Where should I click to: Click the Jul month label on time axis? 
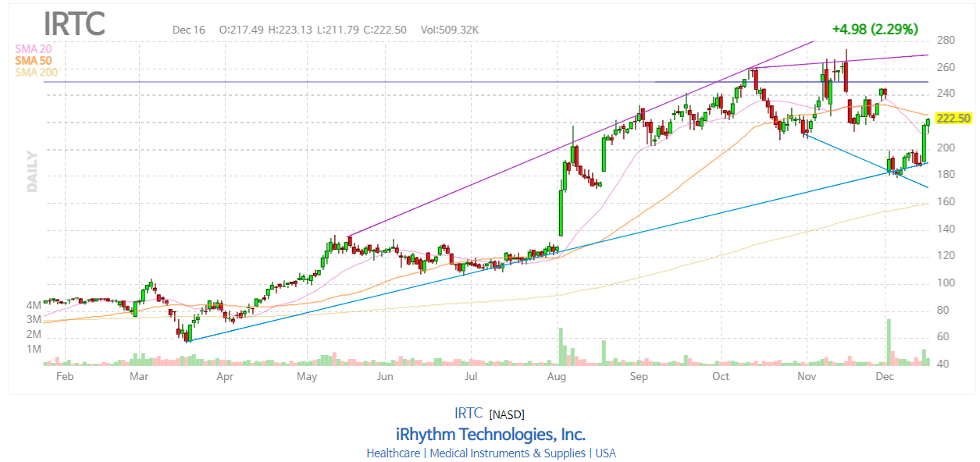(471, 377)
